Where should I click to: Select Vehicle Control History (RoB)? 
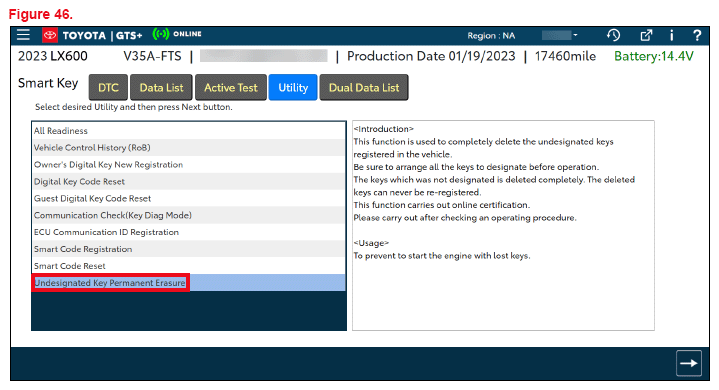coord(188,148)
